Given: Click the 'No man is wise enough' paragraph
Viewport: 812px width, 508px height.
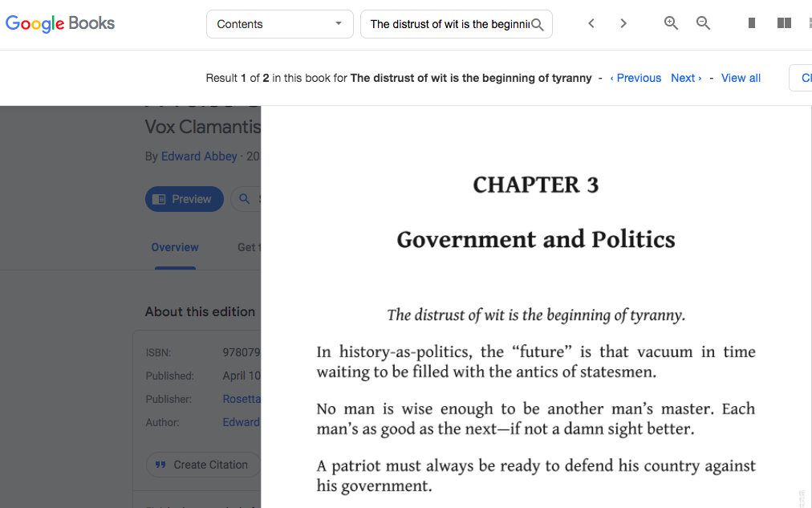Looking at the screenshot, I should [536, 418].
